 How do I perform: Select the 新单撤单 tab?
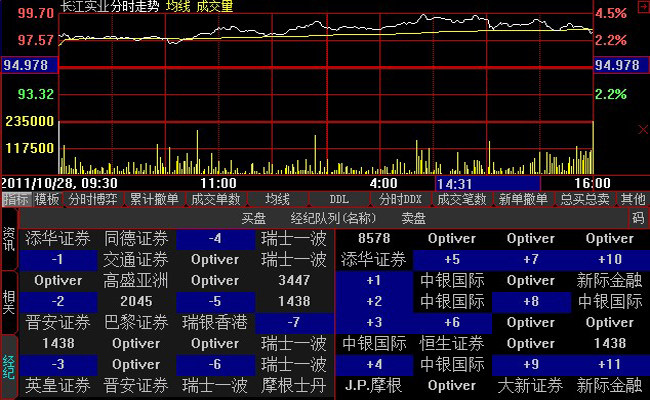click(523, 199)
